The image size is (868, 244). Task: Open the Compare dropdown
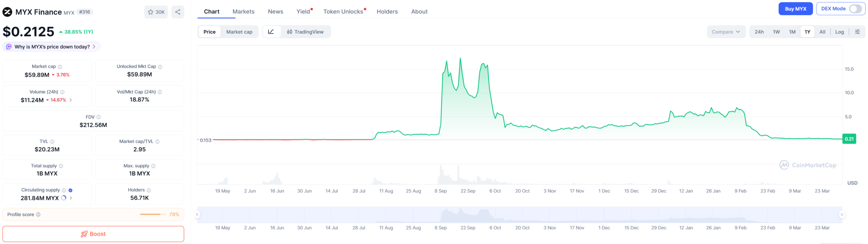[x=726, y=32]
